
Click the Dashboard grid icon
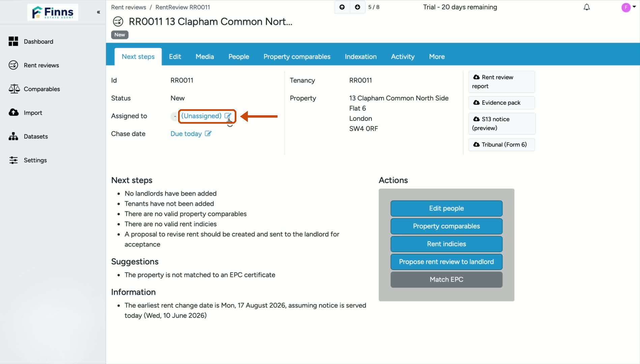tap(13, 41)
